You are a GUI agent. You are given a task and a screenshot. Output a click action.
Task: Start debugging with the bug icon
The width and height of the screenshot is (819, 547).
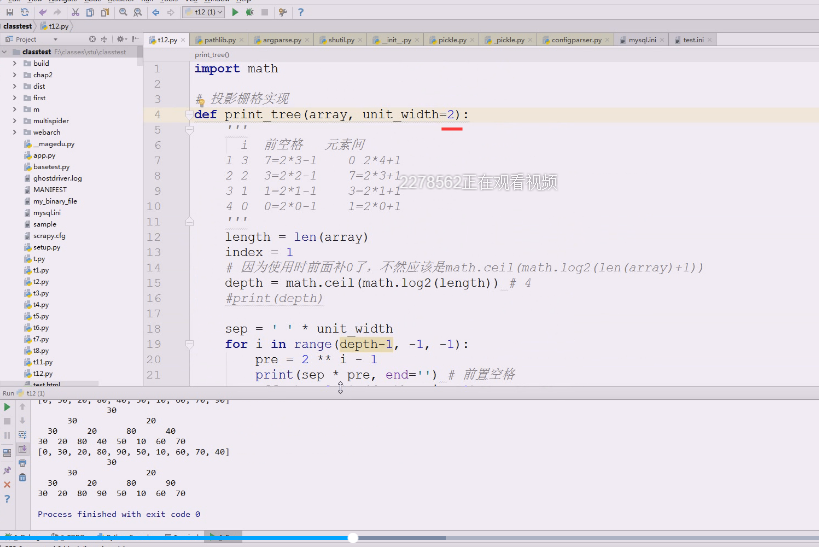click(250, 12)
